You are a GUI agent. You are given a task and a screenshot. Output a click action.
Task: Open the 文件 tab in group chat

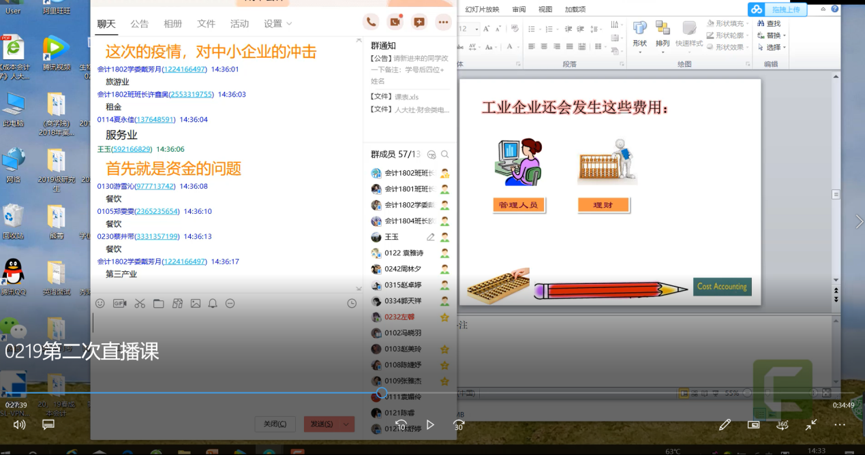click(205, 24)
